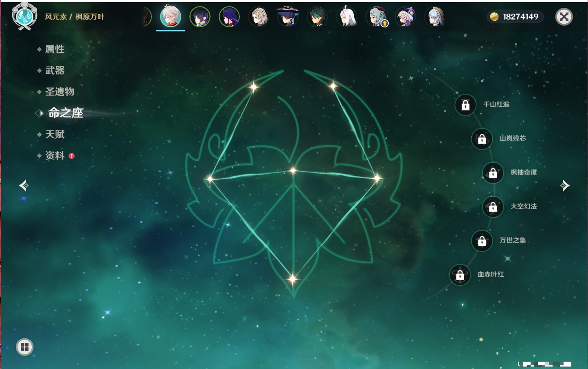The width and height of the screenshot is (588, 369).
Task: Switch to the Raiden Shogun purple-braid avatar
Action: pos(229,17)
